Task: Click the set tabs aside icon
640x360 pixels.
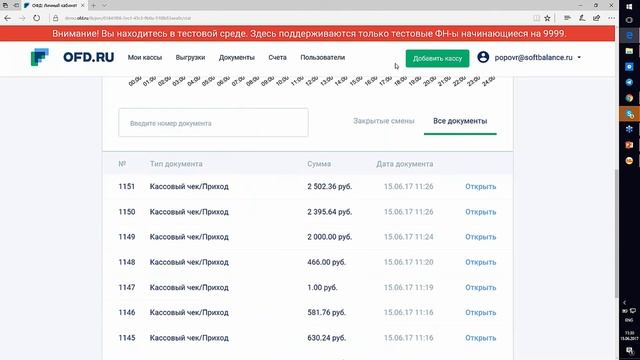Action: point(16,5)
